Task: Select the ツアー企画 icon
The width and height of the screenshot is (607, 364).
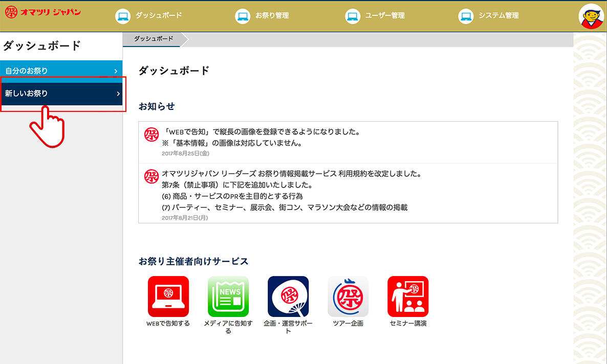Action: click(348, 297)
